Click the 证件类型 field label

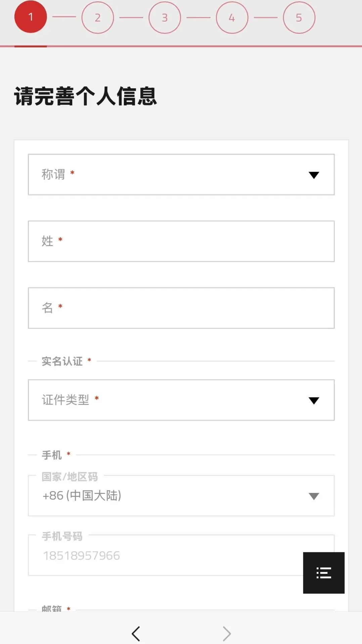(65, 400)
